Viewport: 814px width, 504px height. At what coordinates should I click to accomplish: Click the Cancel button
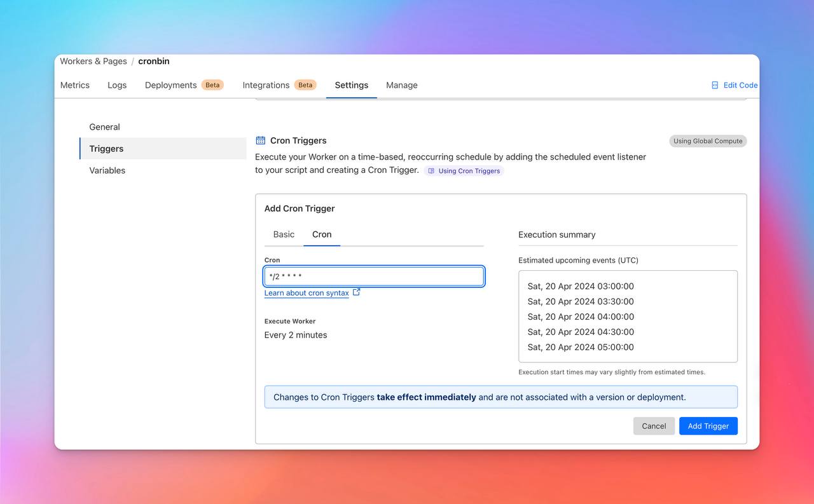pos(654,426)
